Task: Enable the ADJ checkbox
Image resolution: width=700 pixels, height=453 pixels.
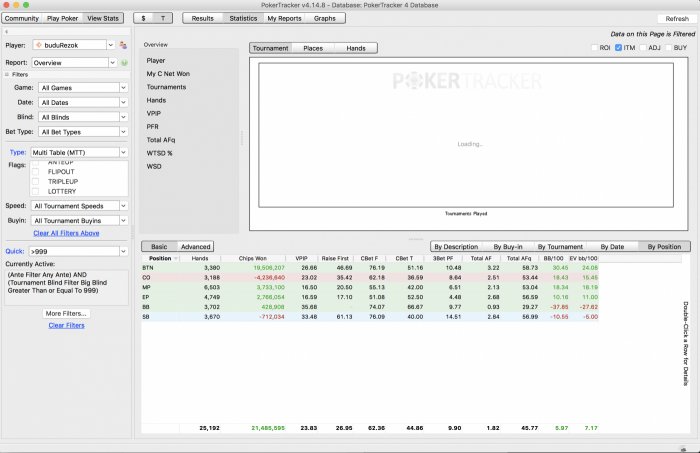Action: pyautogui.click(x=643, y=47)
